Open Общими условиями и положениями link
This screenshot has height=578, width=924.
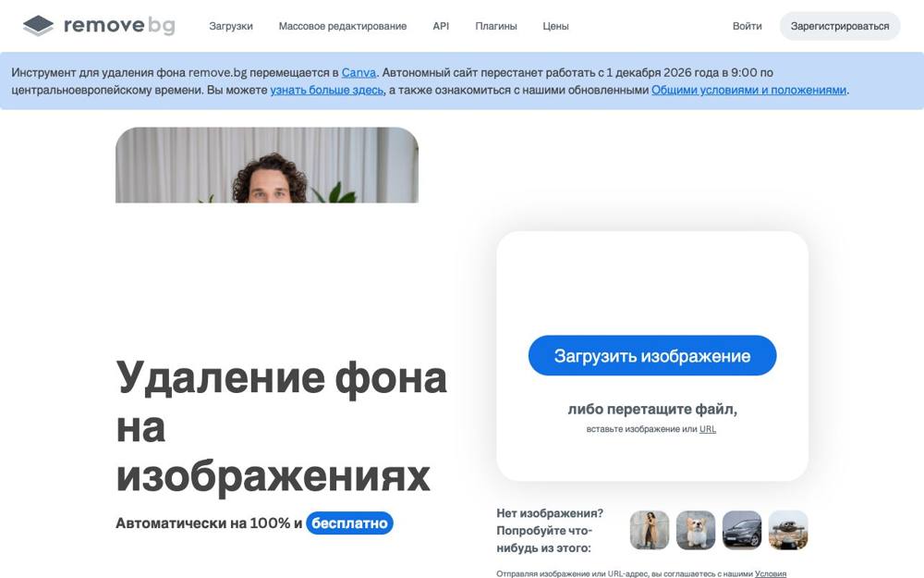pos(748,91)
